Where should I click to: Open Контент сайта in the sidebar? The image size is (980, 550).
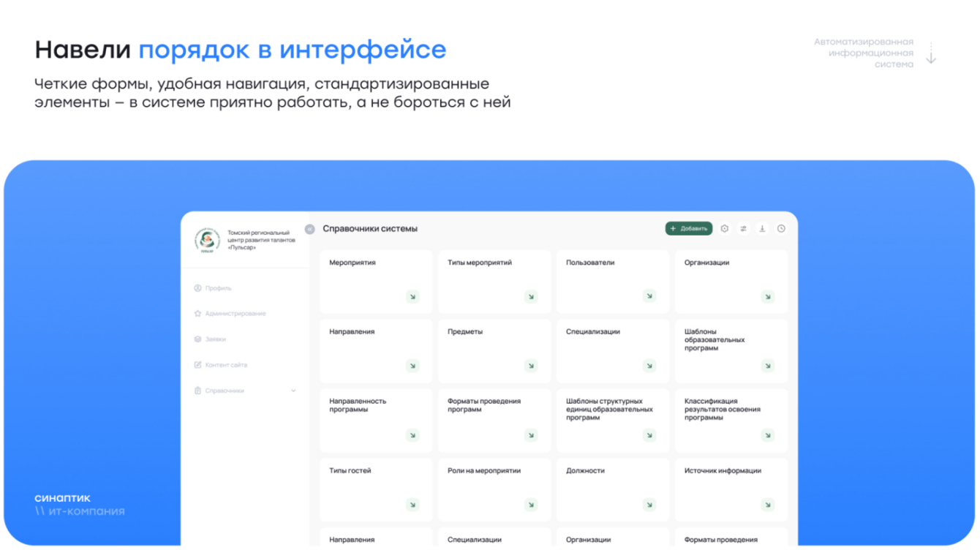(220, 365)
